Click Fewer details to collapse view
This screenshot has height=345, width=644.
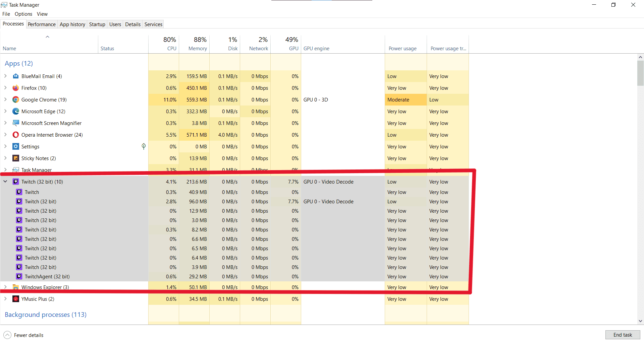[23, 335]
